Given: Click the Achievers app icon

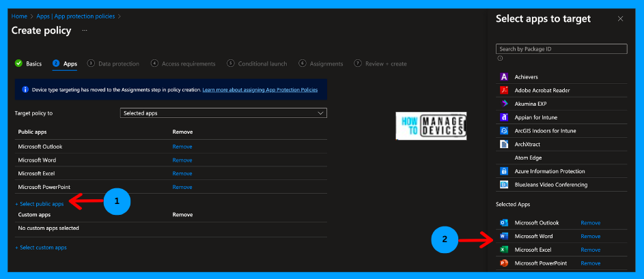Looking at the screenshot, I should click(x=504, y=76).
